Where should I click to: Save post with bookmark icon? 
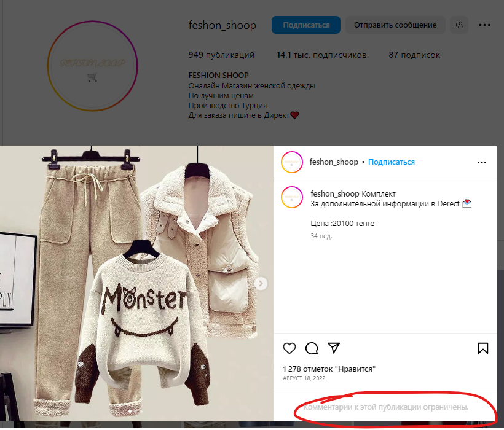click(482, 348)
